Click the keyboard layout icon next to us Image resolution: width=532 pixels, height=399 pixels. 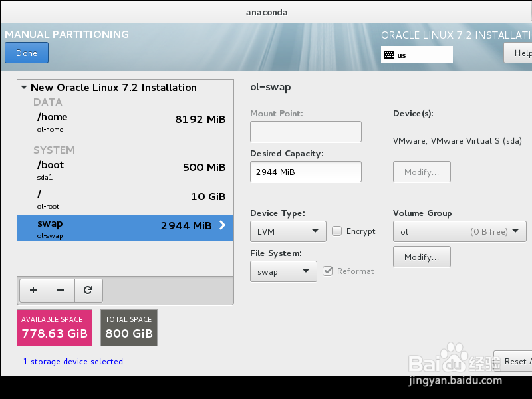389,55
